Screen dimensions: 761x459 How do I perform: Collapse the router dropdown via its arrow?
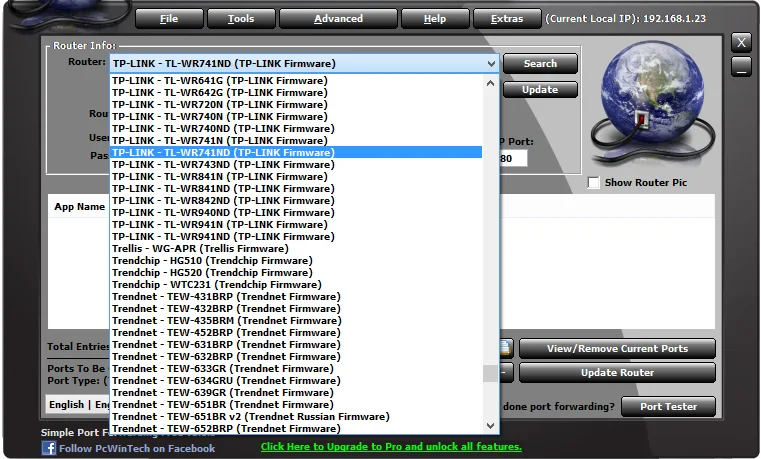click(491, 64)
